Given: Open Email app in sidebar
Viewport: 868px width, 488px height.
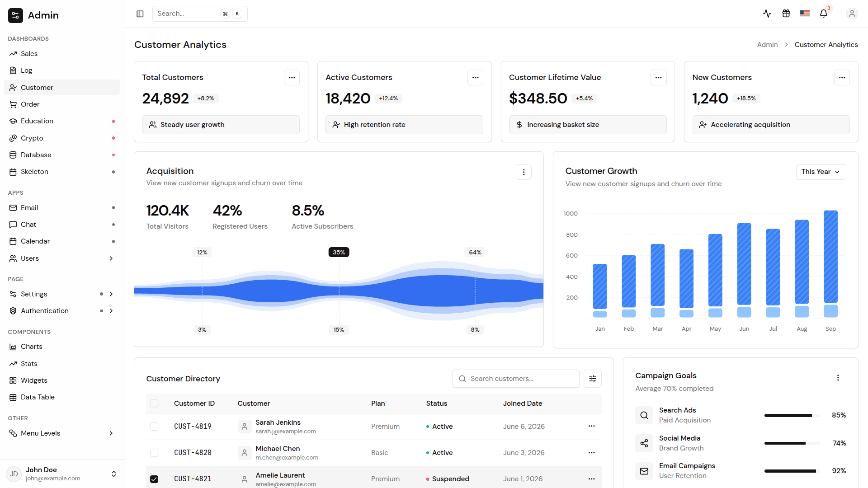Looking at the screenshot, I should click(x=62, y=208).
